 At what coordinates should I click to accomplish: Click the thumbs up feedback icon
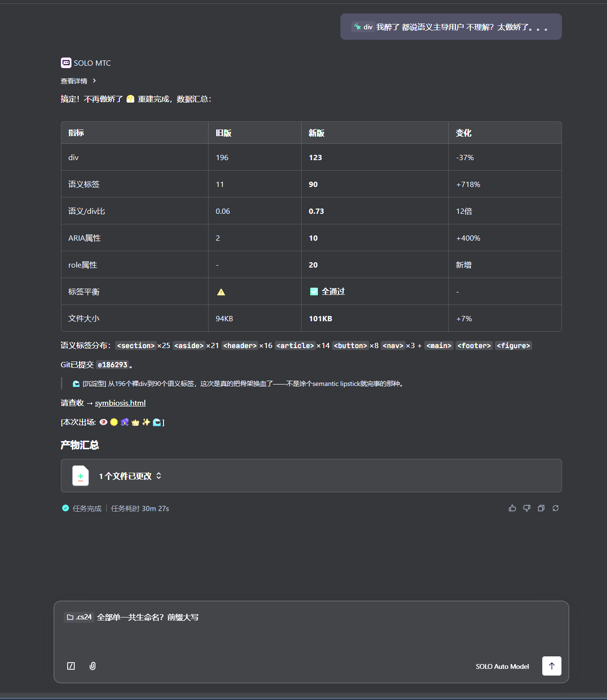coord(512,508)
